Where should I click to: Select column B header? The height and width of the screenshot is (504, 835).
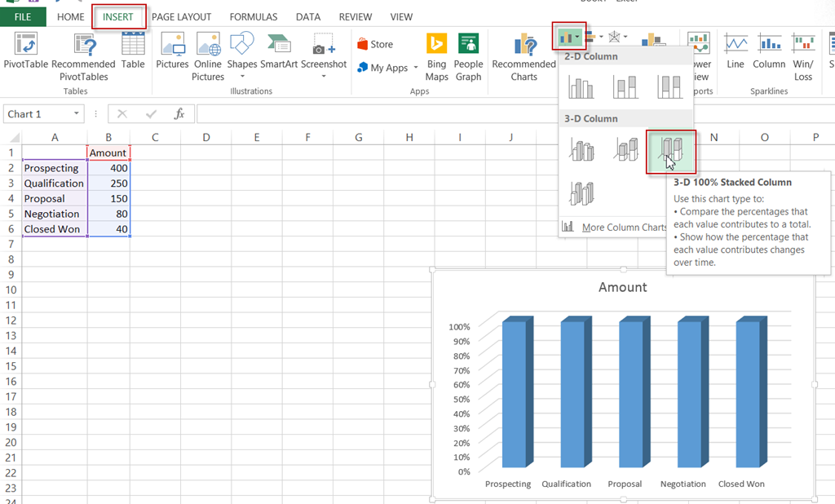pos(108,138)
